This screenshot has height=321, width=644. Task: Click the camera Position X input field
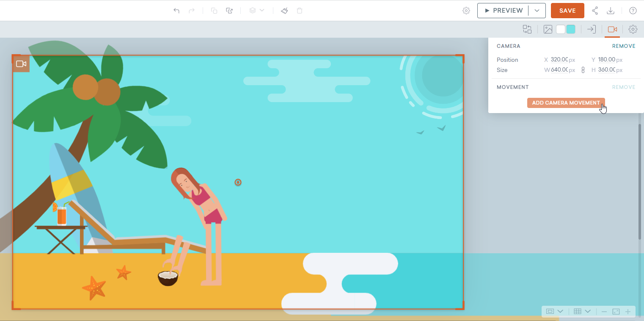559,60
